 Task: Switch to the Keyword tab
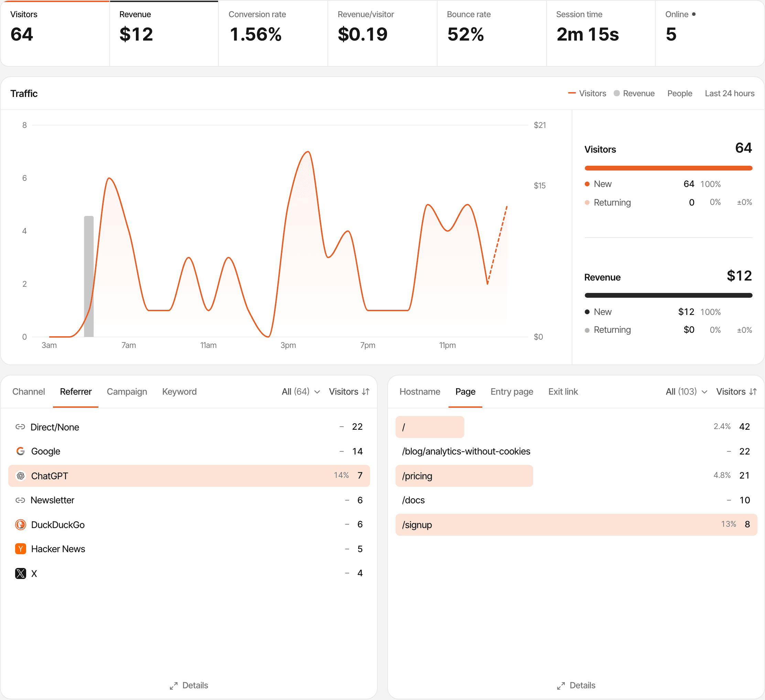pyautogui.click(x=179, y=392)
